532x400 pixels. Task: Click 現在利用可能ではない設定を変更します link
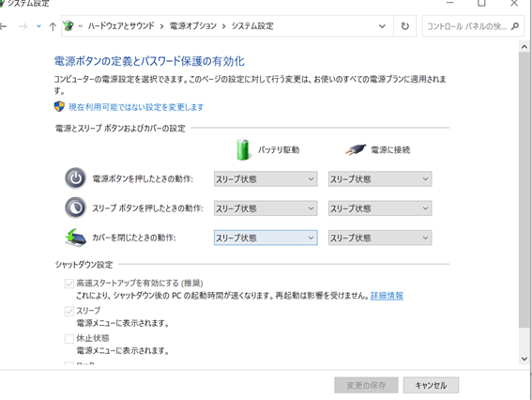[x=136, y=107]
